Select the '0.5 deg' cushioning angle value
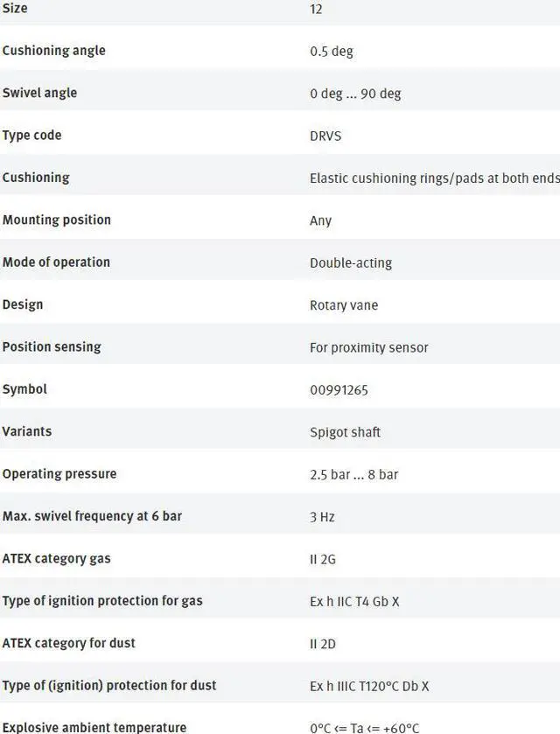The height and width of the screenshot is (734, 560). click(331, 51)
